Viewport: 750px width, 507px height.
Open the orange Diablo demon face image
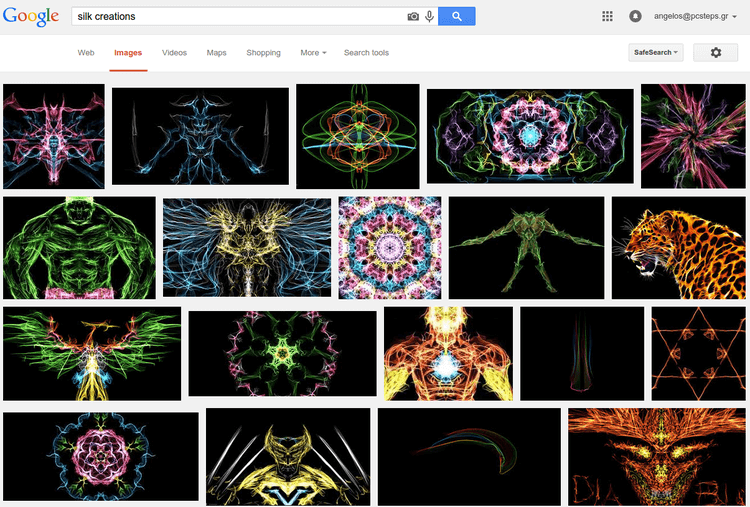(x=657, y=457)
